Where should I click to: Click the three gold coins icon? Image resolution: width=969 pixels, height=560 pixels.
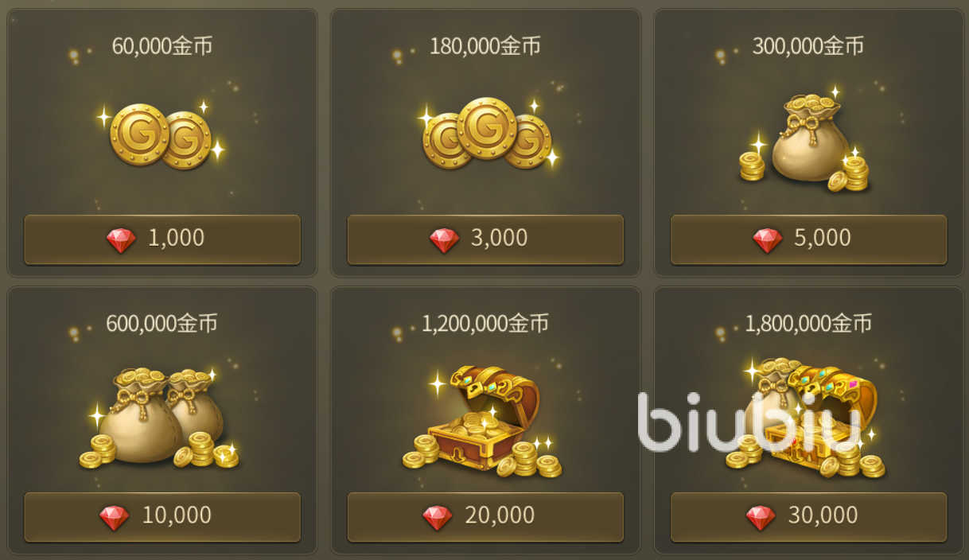[x=485, y=133]
